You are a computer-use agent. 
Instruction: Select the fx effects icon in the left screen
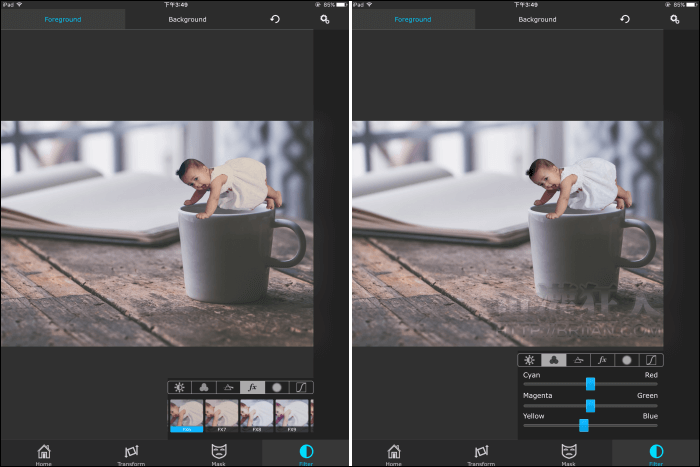coord(252,387)
